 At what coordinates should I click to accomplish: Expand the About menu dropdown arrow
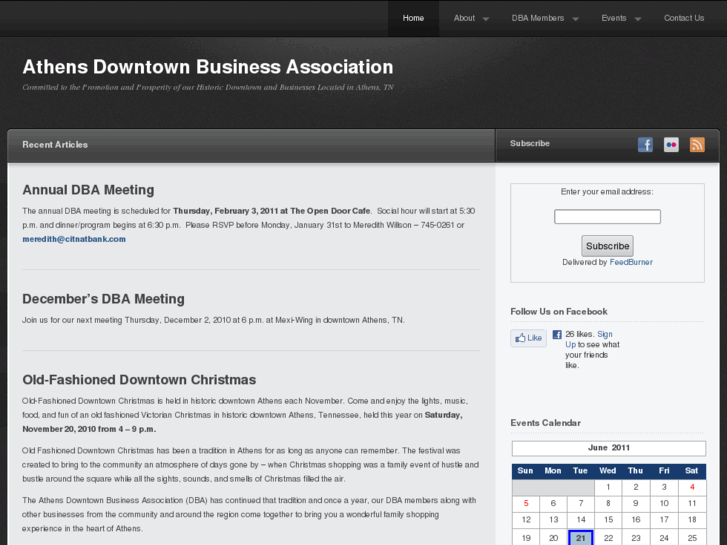point(486,19)
